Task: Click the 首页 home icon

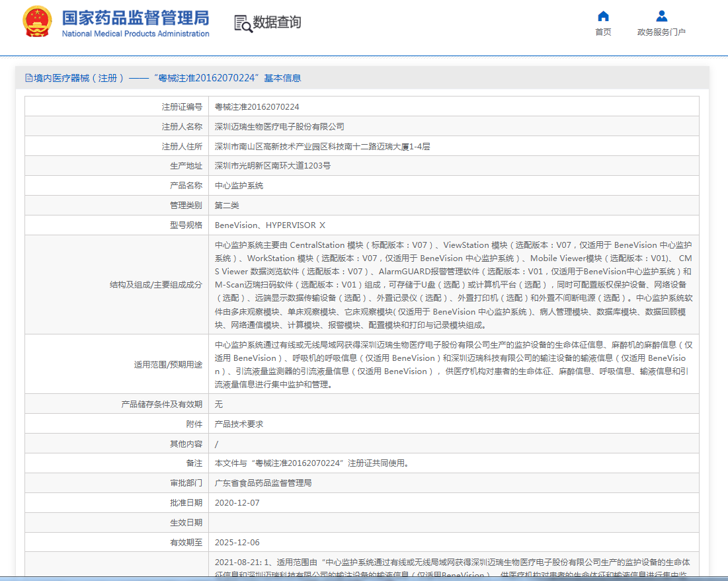Action: (603, 17)
